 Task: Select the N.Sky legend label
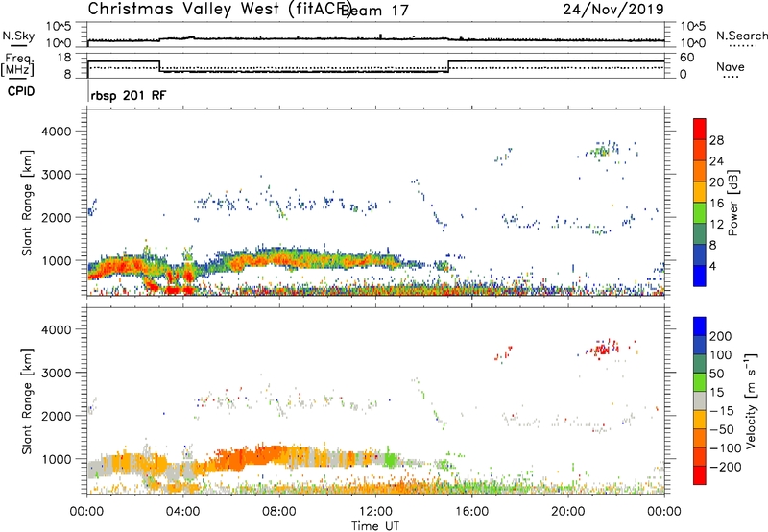click(x=18, y=36)
